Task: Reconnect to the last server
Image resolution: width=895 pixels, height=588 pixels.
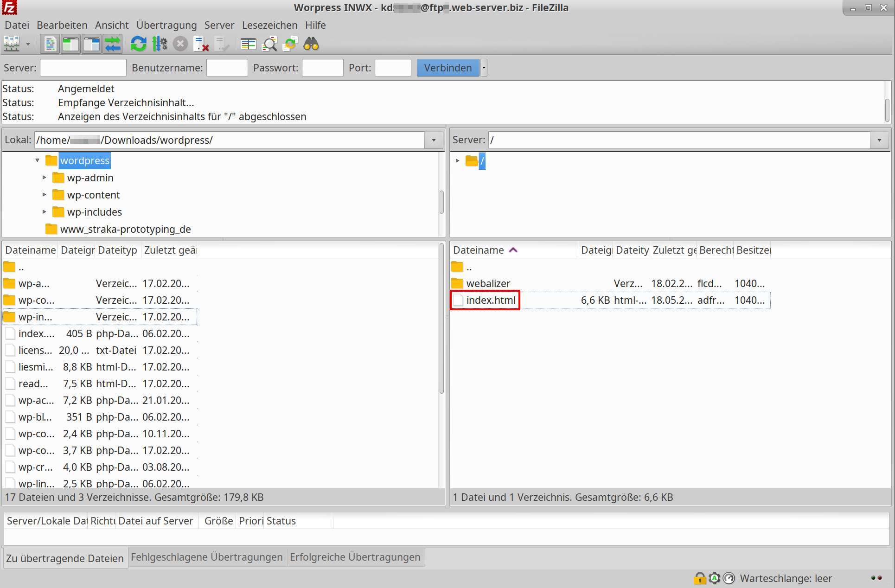Action: pos(222,44)
